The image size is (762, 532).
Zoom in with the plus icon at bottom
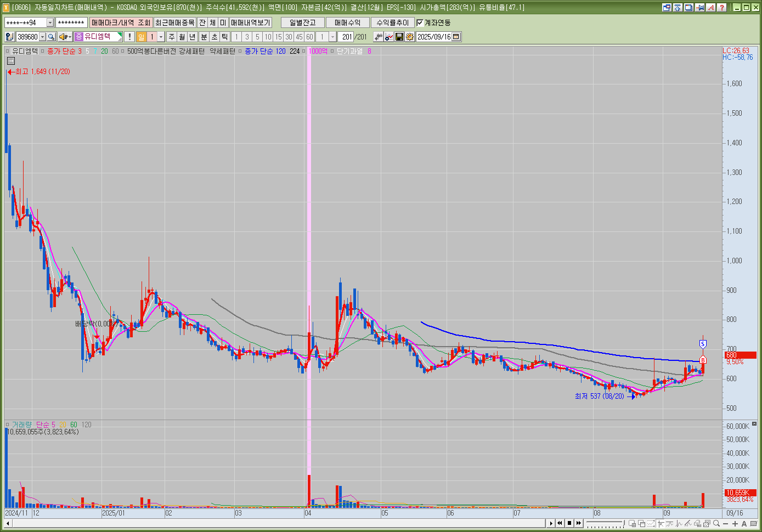tap(735, 523)
